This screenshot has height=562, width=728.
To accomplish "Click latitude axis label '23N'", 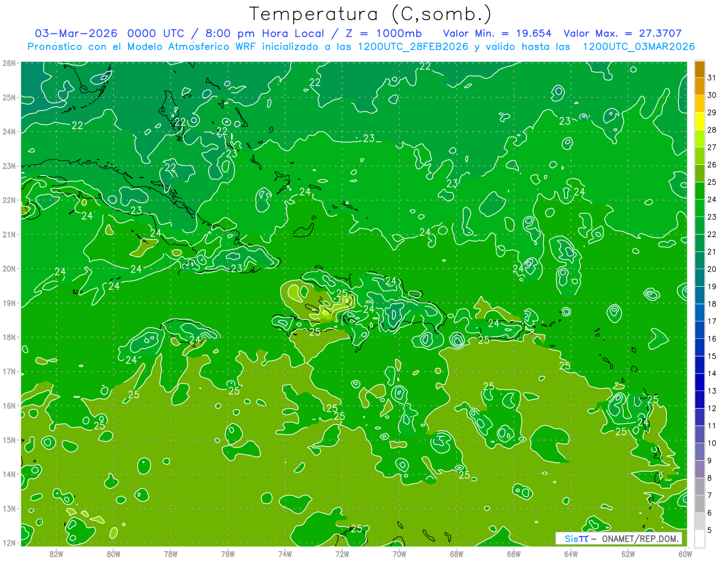I will [x=9, y=166].
